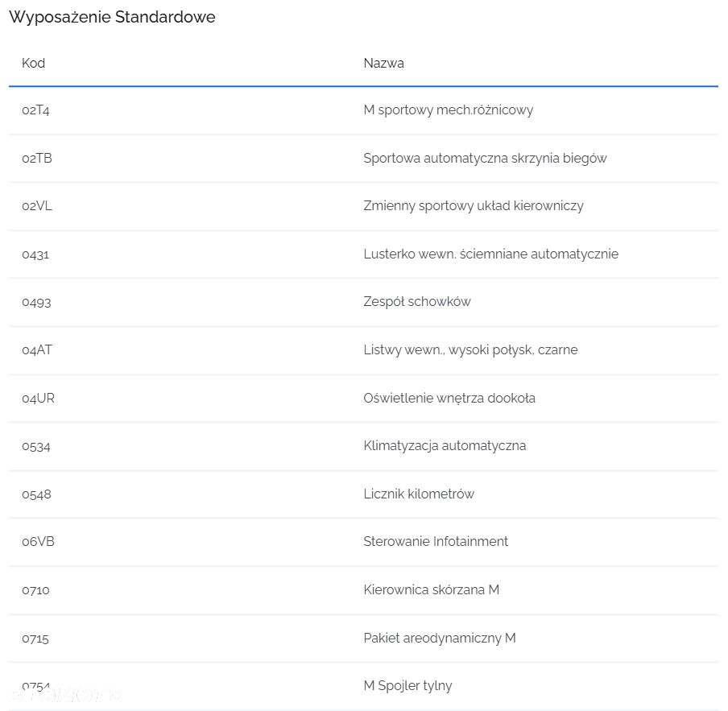Image resolution: width=728 pixels, height=711 pixels.
Task: Click code 04UR cell
Action: [38, 399]
